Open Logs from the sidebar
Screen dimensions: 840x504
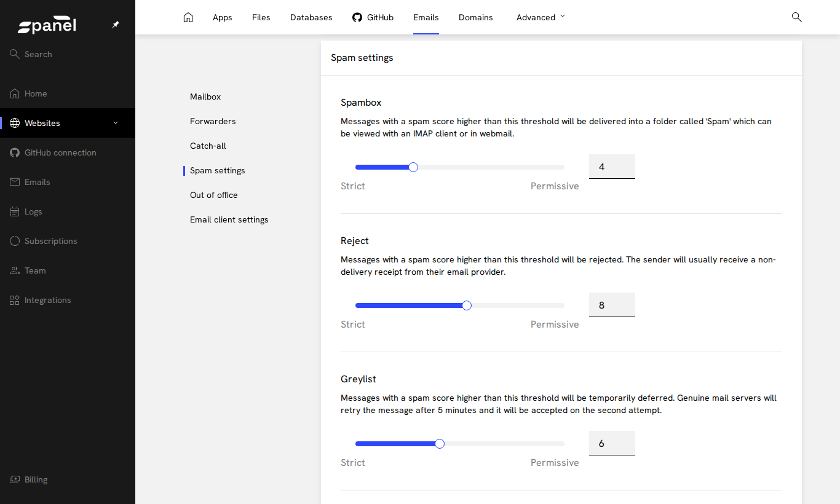click(x=33, y=211)
